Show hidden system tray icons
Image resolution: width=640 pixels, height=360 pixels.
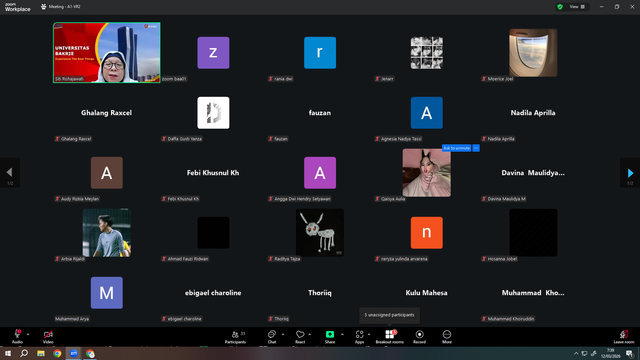[576, 353]
